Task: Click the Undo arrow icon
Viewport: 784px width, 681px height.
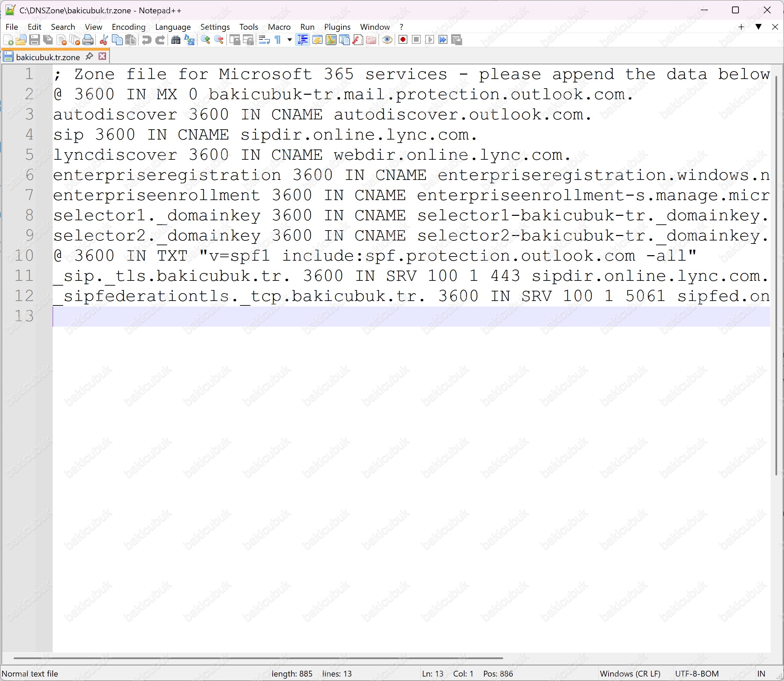Action: (x=146, y=40)
